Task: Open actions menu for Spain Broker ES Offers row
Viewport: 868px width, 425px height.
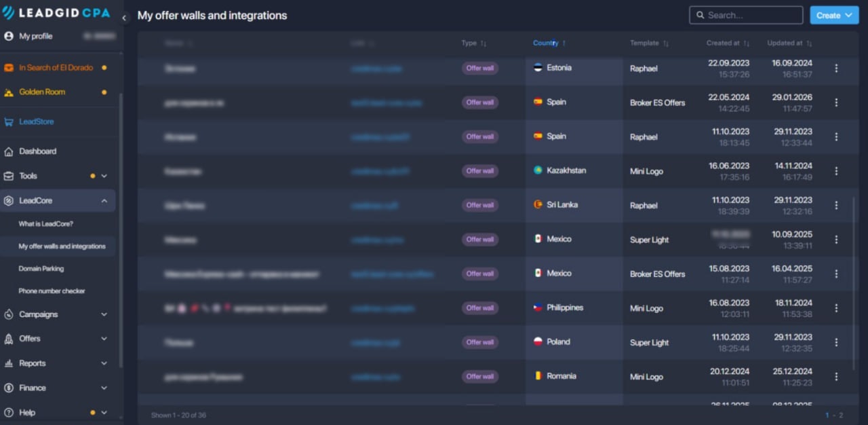Action: (836, 103)
